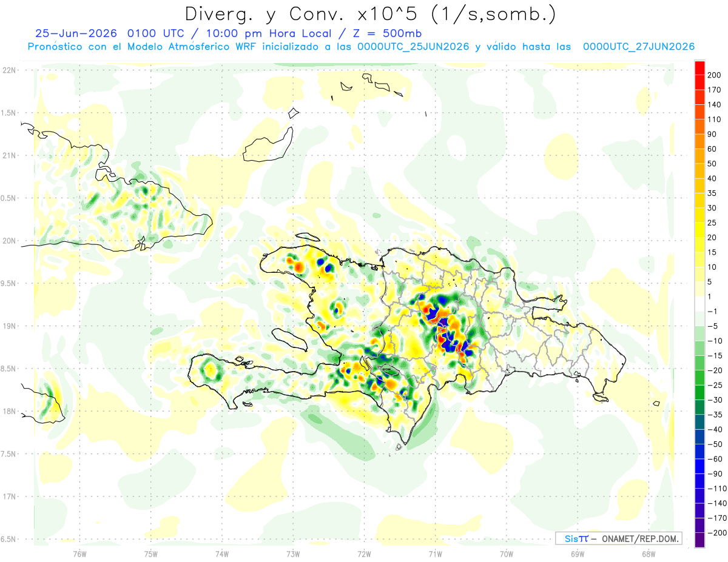
Task: Click the 70W longitude label
Action: (506, 554)
